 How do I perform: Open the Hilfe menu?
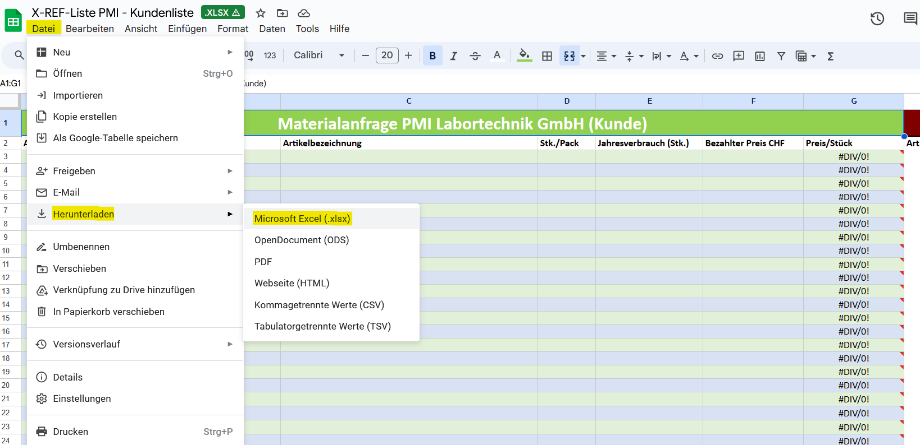pyautogui.click(x=339, y=28)
